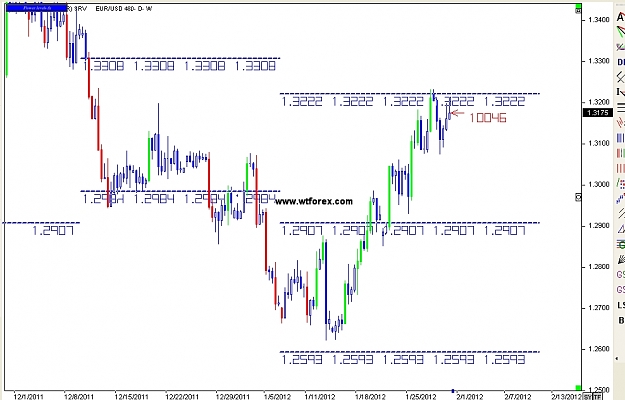Select the red diagonal lines tool
This screenshot has width=625, height=400.
point(621,122)
